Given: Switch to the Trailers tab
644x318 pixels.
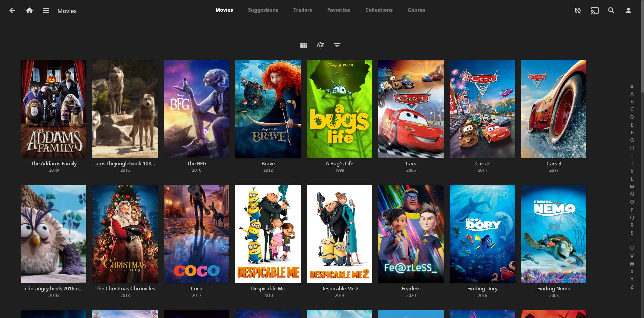Looking at the screenshot, I should [303, 10].
